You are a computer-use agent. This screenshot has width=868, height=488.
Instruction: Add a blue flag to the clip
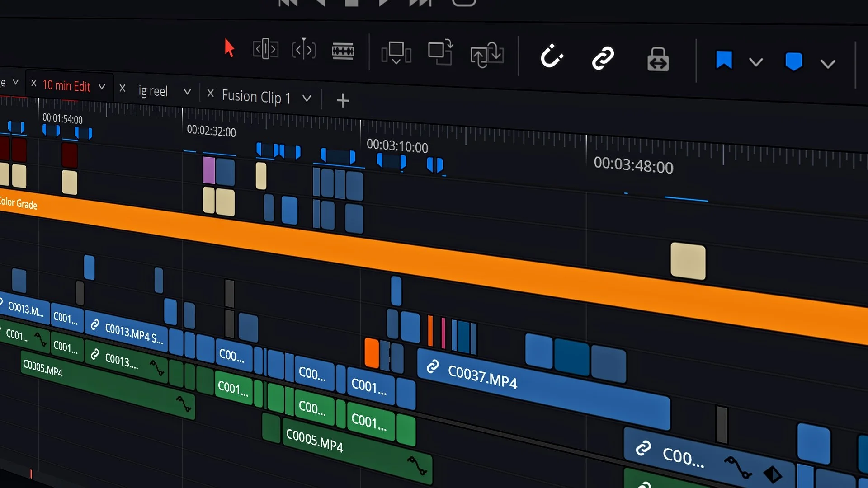tap(725, 59)
